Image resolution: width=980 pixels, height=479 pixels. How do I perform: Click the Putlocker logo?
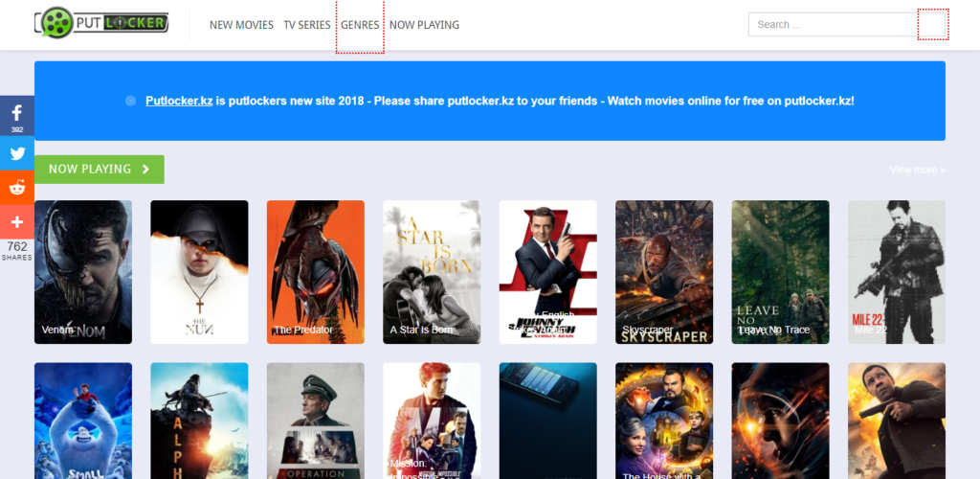[101, 22]
